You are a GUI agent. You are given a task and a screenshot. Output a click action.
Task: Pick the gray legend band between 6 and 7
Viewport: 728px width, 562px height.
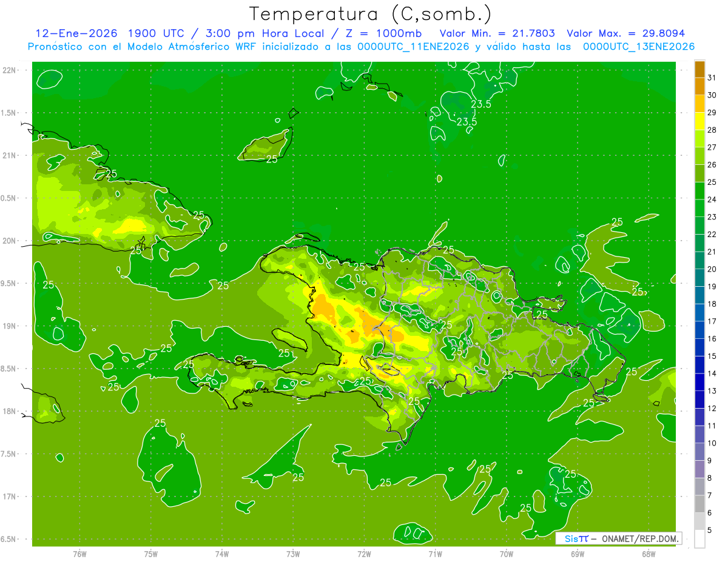pyautogui.click(x=699, y=504)
